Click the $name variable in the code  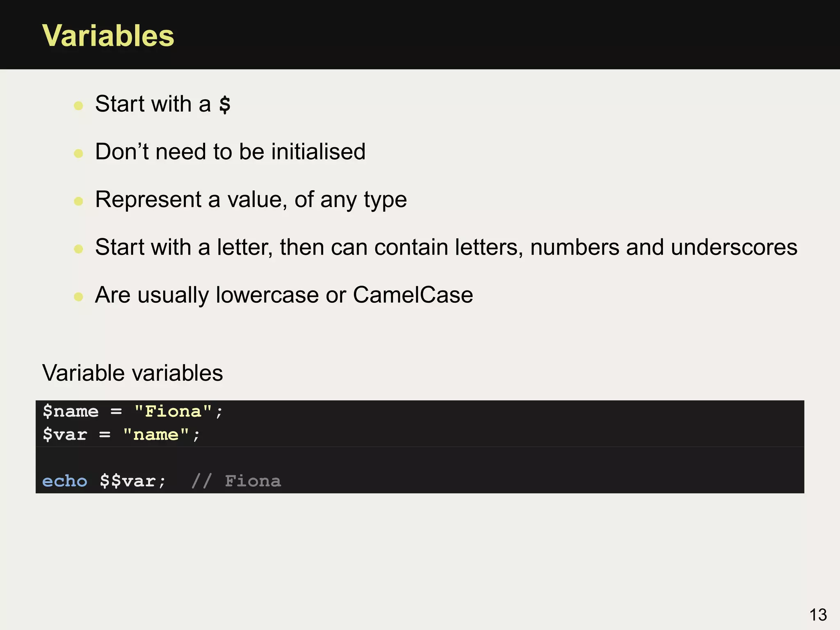pos(71,411)
